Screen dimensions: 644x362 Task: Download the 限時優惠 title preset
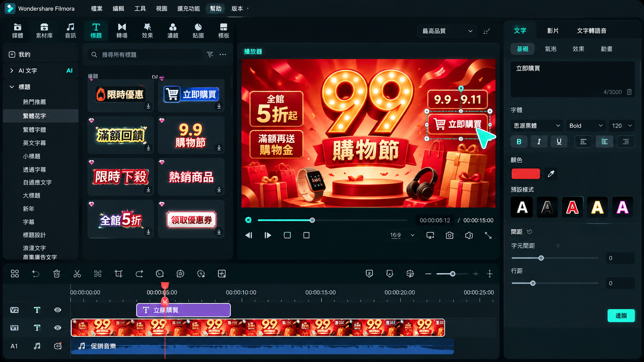(x=148, y=106)
